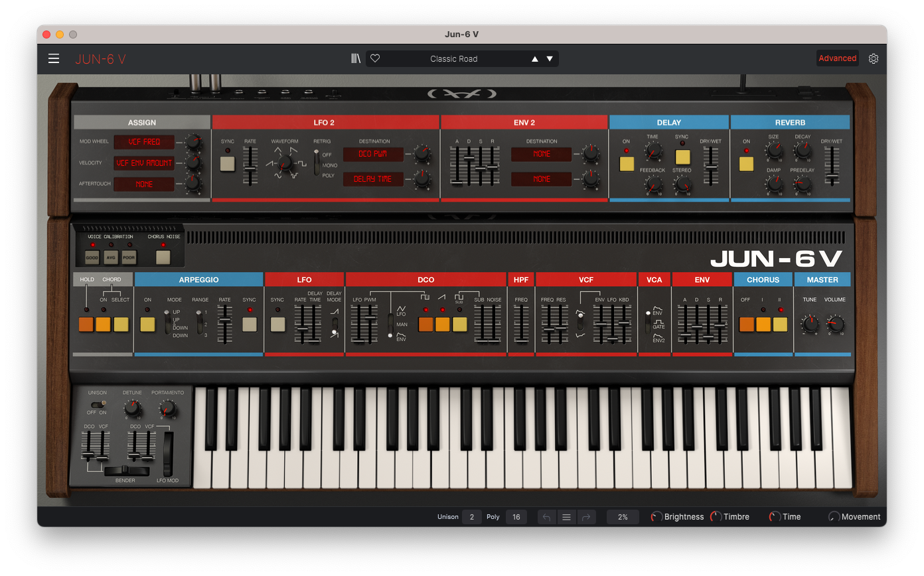Click the undo arrow in the bottom bar
The width and height of the screenshot is (924, 576).
tap(546, 517)
